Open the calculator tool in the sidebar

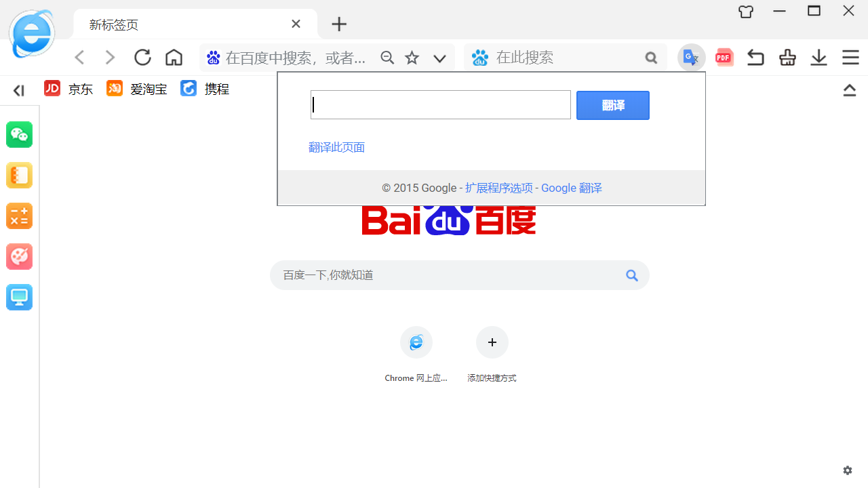click(19, 216)
